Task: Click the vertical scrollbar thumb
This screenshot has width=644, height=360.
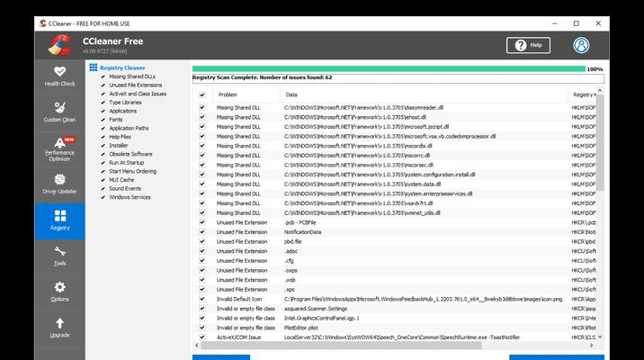Action: click(x=600, y=142)
